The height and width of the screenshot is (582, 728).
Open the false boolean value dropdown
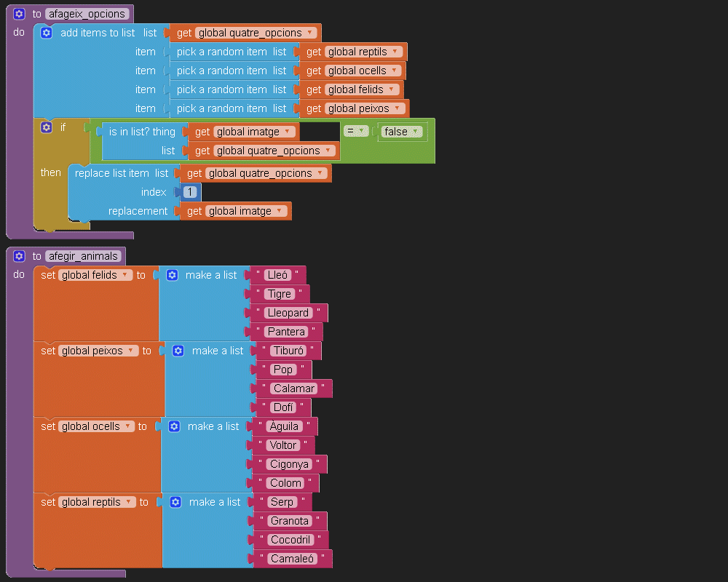416,132
